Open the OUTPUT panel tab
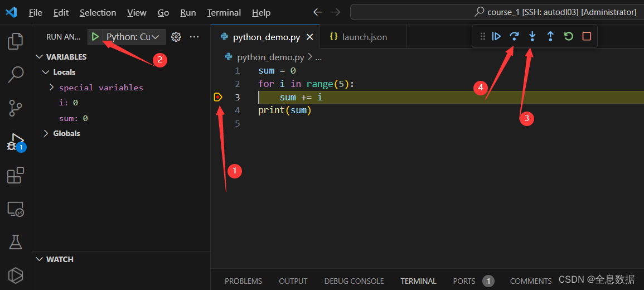 pyautogui.click(x=293, y=282)
